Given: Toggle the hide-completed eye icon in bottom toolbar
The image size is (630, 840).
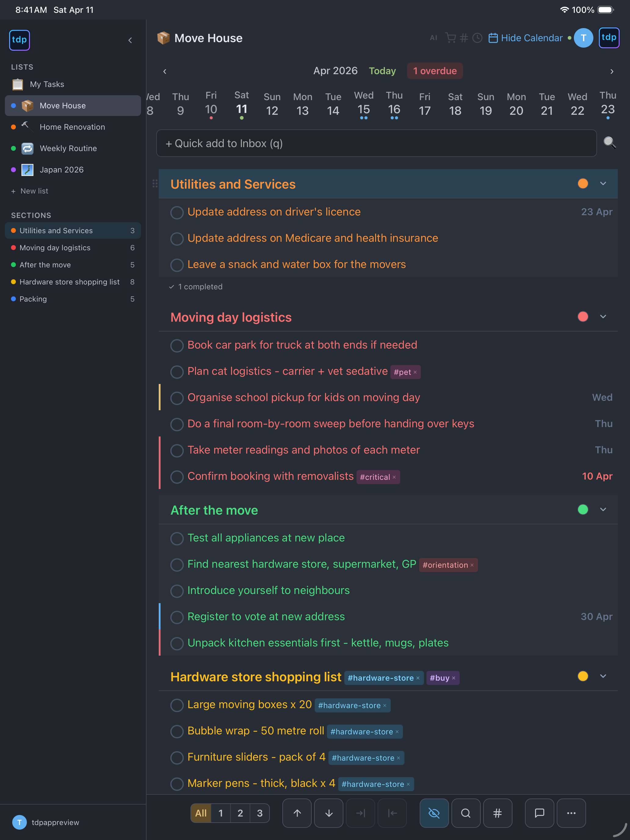Looking at the screenshot, I should (434, 813).
